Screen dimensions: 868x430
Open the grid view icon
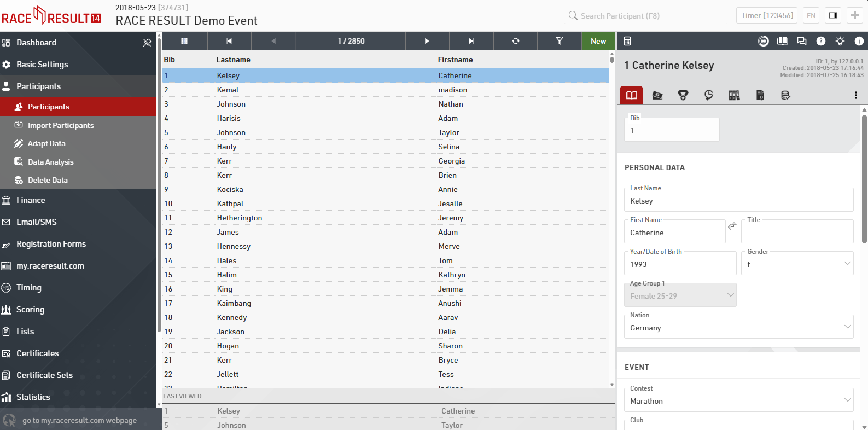184,41
